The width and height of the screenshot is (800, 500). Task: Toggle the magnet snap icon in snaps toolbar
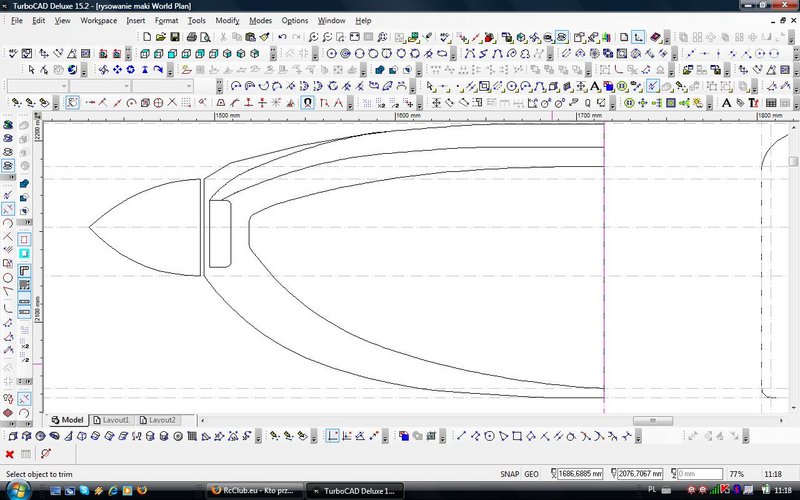click(x=307, y=103)
